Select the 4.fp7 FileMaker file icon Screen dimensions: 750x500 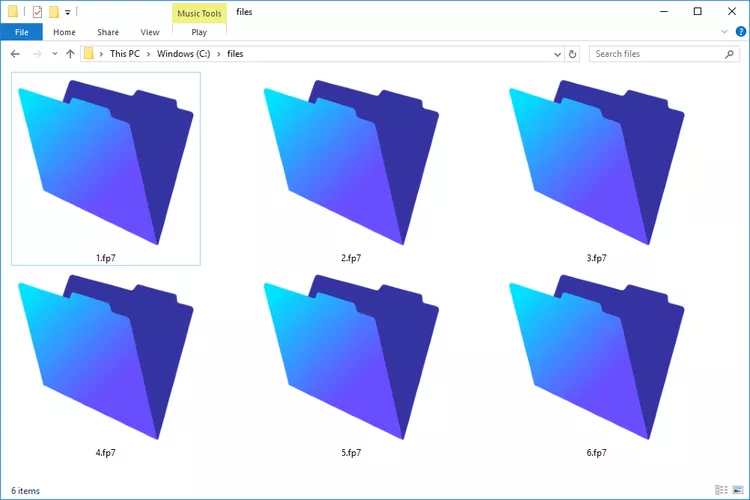[x=106, y=357]
